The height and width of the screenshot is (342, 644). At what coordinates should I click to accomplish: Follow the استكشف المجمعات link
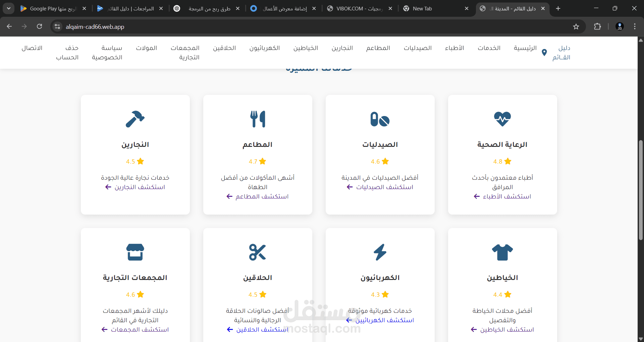[135, 330]
